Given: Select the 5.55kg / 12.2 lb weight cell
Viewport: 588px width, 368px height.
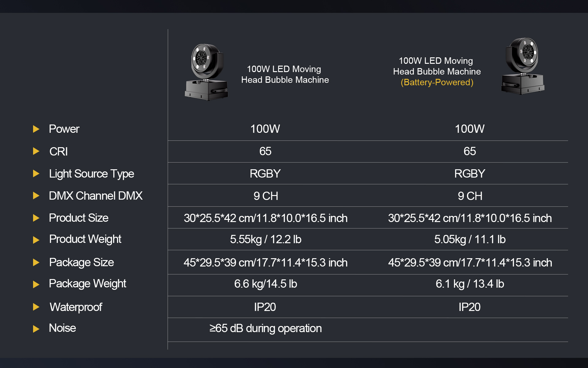Looking at the screenshot, I should (266, 240).
